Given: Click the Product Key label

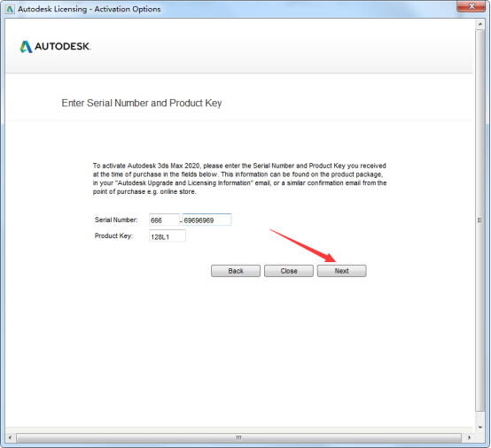Looking at the screenshot, I should [113, 236].
